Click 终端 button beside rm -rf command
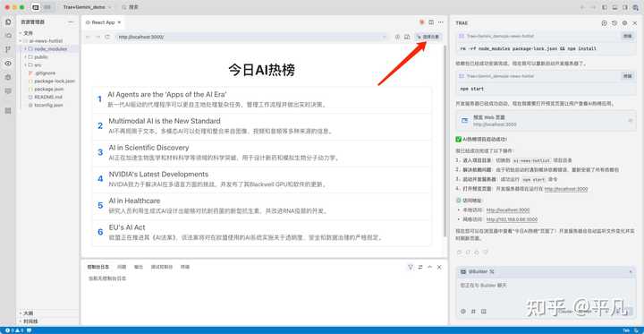The height and width of the screenshot is (334, 644). [627, 36]
